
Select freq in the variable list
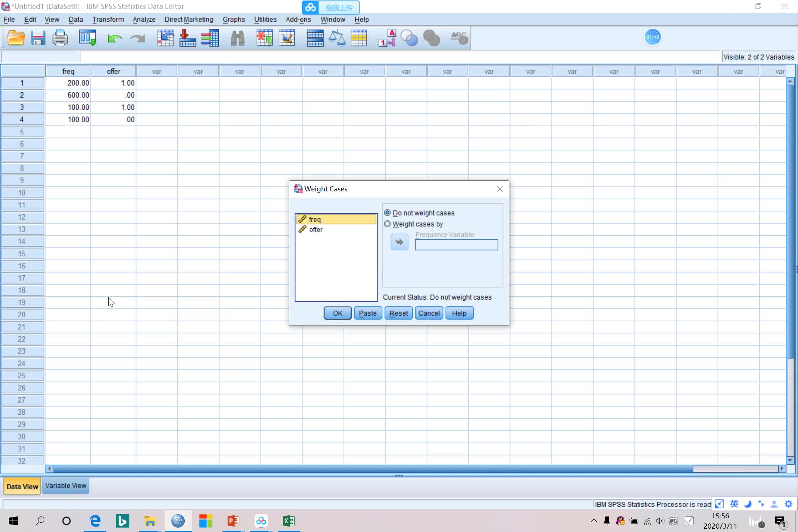336,219
